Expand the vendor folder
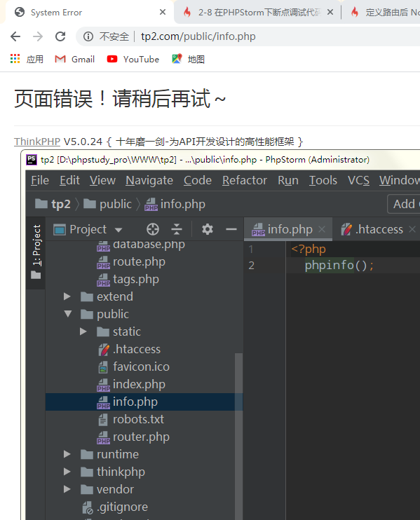Screen dimensions: 420x520 pyautogui.click(x=67, y=489)
